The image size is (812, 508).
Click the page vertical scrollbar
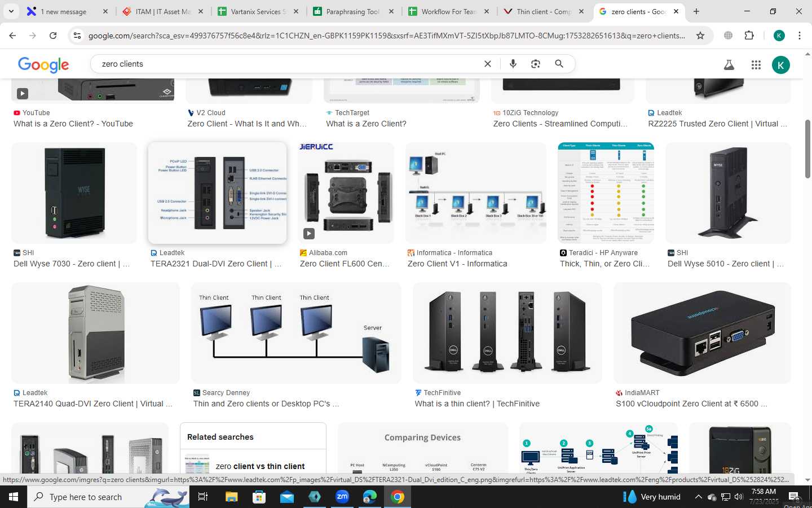[807, 148]
